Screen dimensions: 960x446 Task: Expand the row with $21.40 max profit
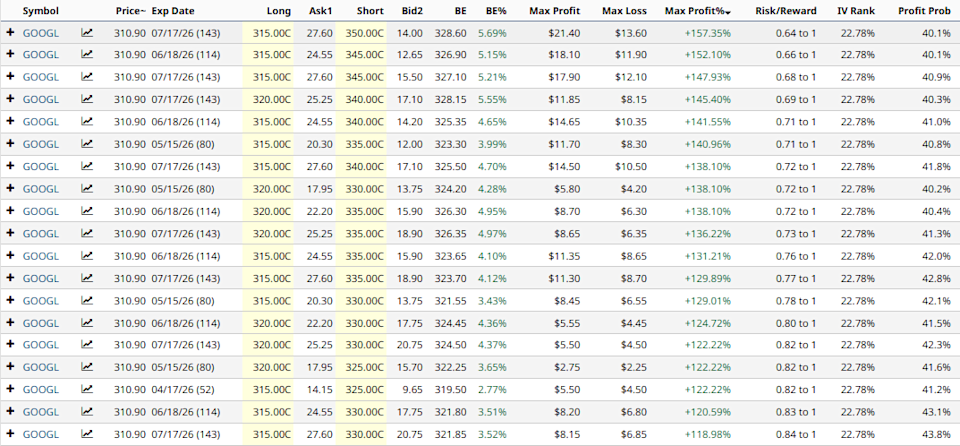point(10,32)
